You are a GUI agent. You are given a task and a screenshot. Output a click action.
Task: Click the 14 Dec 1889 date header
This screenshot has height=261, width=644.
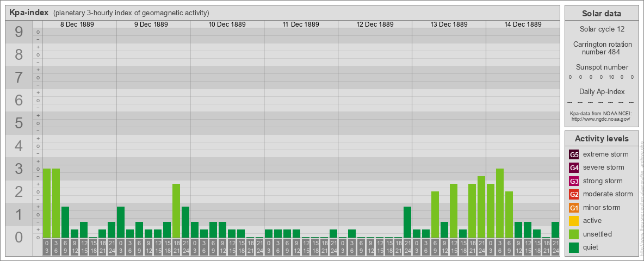tap(523, 24)
